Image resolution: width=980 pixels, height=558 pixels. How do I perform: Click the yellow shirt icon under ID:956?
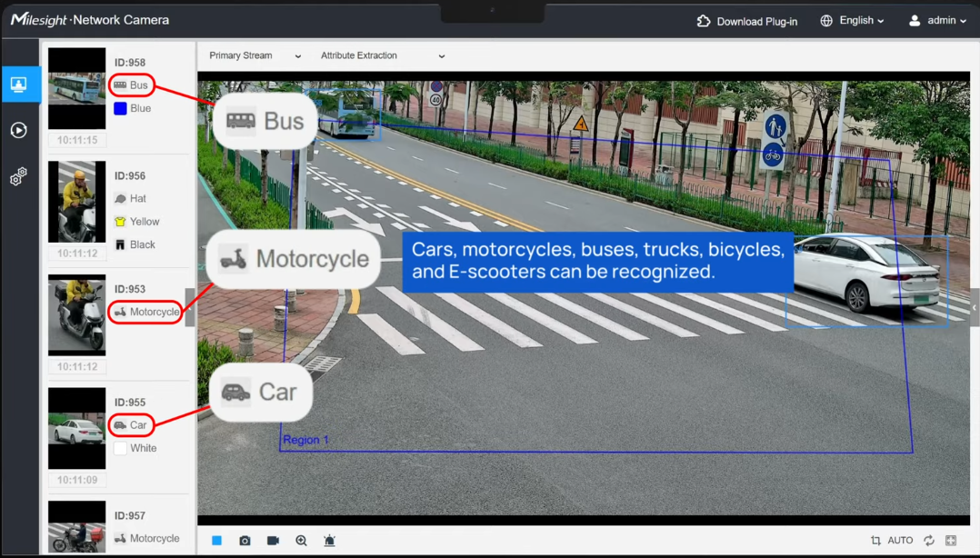(x=121, y=222)
